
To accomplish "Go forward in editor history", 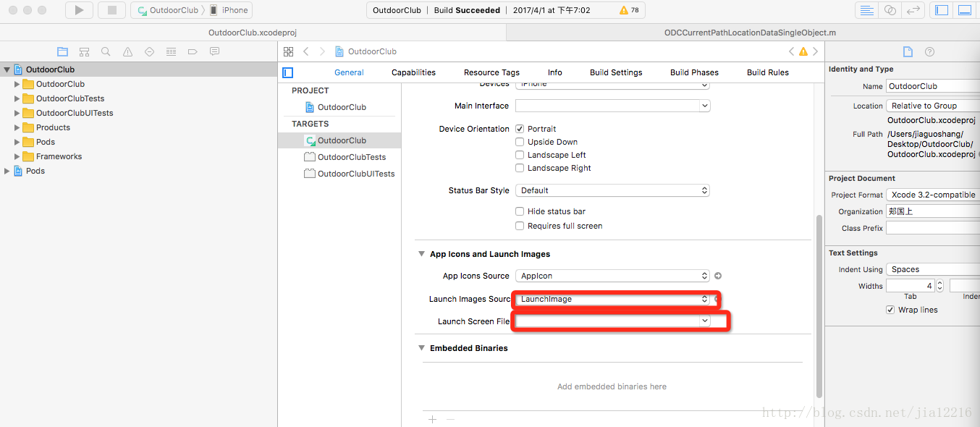I will [322, 51].
